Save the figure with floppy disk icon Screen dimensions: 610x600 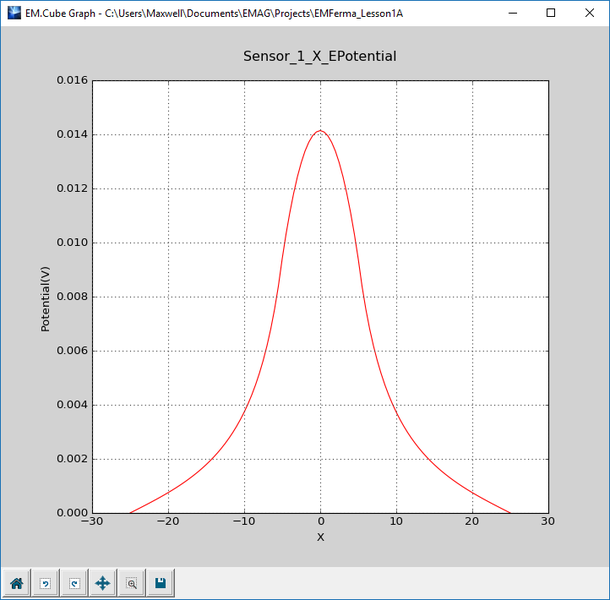click(160, 582)
